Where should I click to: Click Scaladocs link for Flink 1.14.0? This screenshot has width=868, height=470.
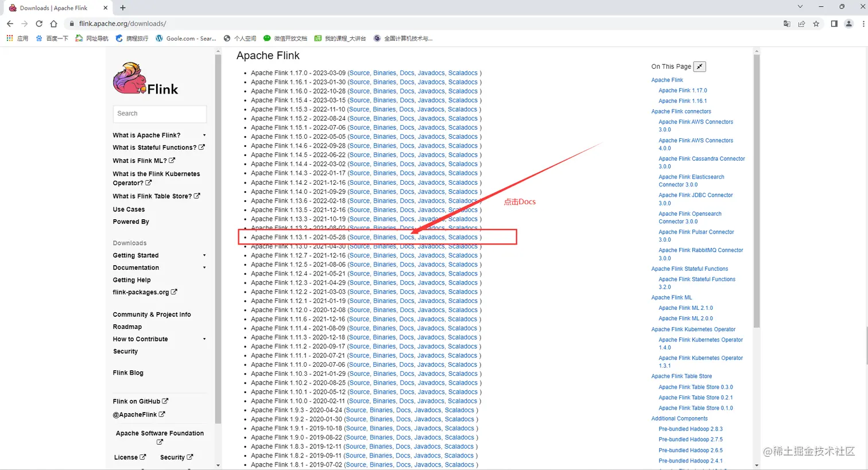click(463, 192)
